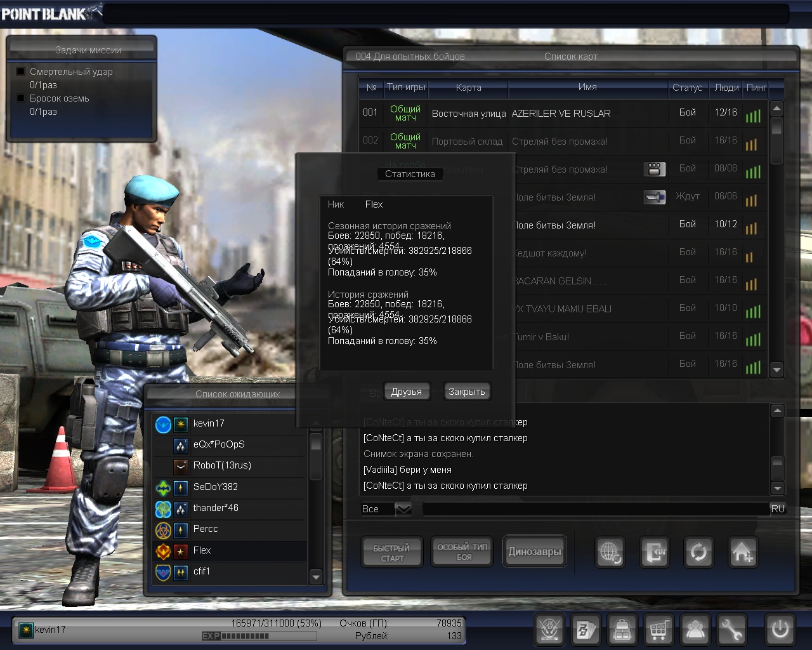Sort rooms by Тип игры column
The image size is (812, 650).
pos(406,87)
